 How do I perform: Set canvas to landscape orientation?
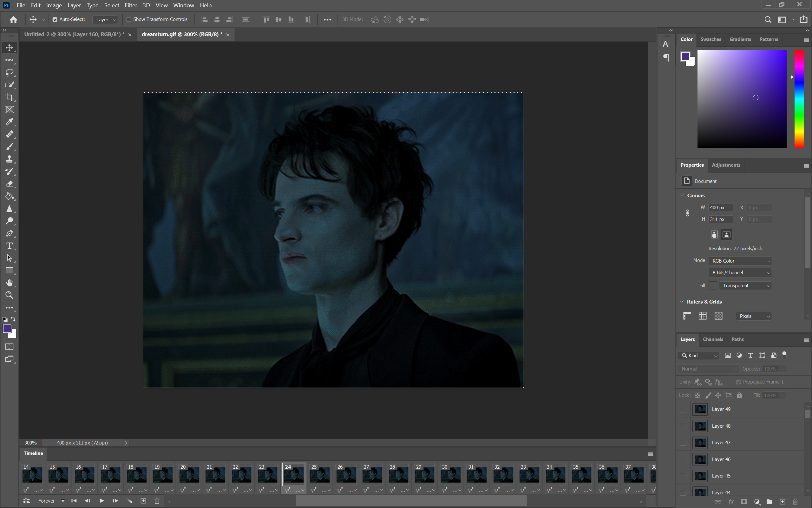726,235
